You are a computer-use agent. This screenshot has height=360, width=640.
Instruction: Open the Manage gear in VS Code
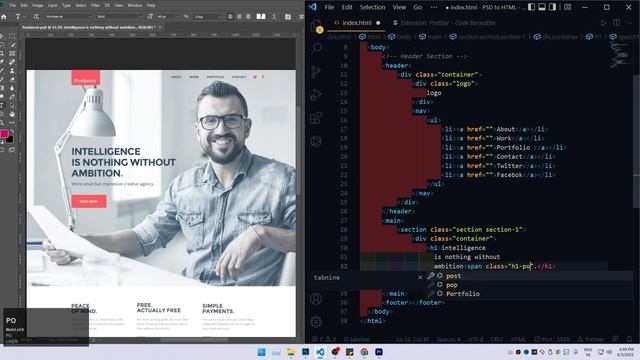point(316,322)
